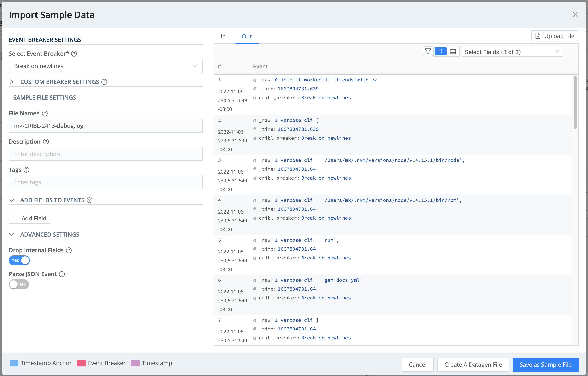
Task: Open the filter events icon above the event list
Action: 428,51
